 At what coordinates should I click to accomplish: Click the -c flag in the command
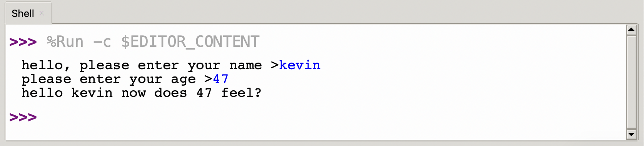tap(102, 42)
